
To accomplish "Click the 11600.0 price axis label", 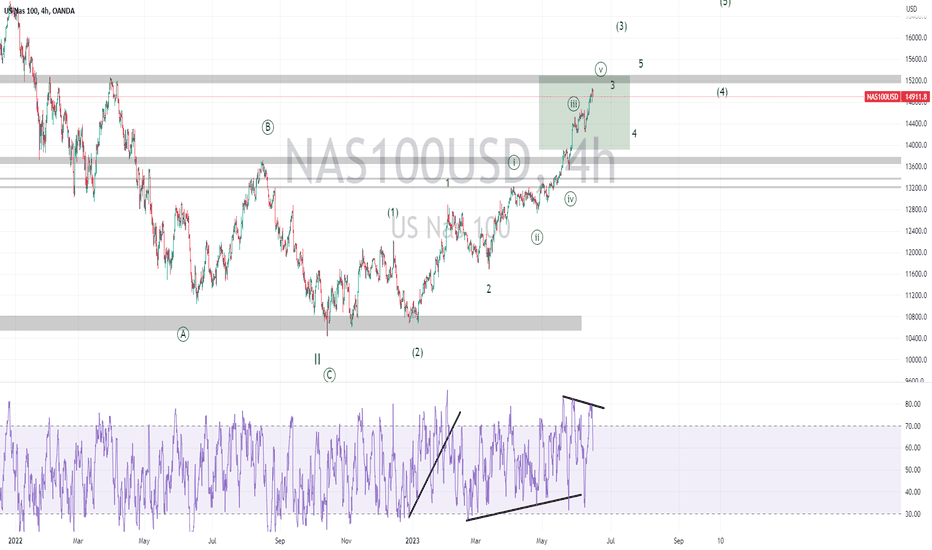I will click(916, 274).
